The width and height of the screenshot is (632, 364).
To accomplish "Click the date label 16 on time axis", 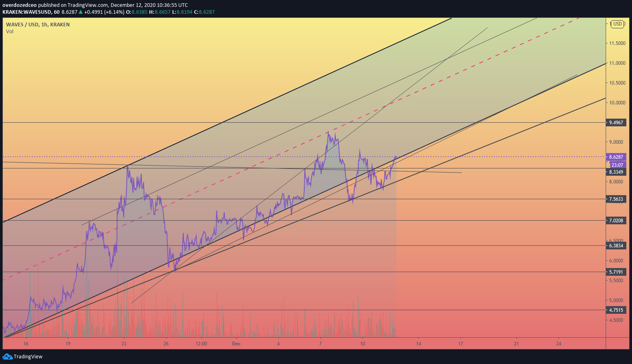I will (x=26, y=344).
